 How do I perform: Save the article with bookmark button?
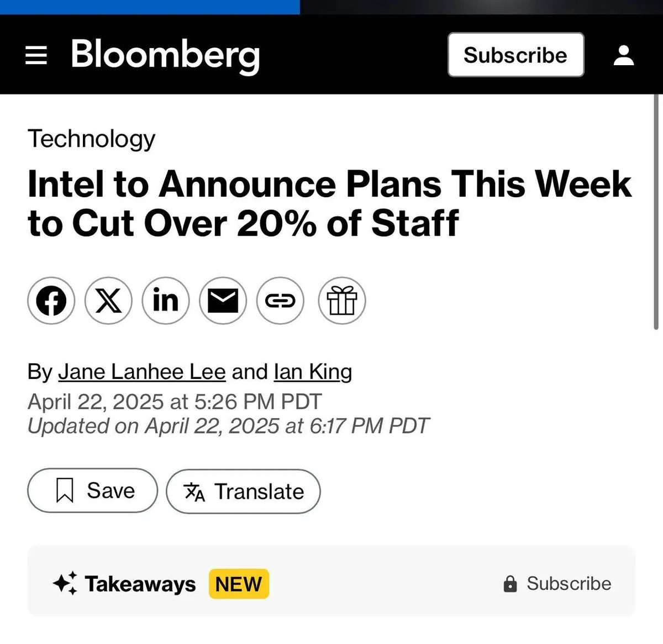pyautogui.click(x=92, y=490)
